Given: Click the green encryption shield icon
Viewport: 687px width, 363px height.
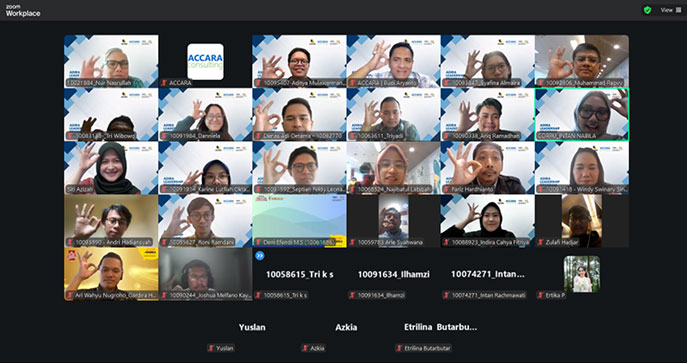Looking at the screenshot, I should click(x=647, y=10).
